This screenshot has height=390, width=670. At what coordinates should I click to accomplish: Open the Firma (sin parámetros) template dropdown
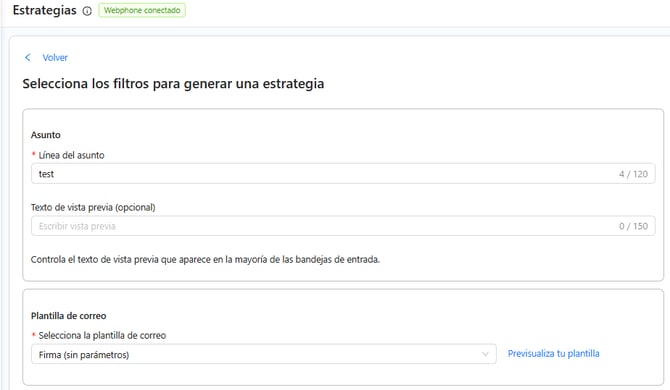(264, 354)
